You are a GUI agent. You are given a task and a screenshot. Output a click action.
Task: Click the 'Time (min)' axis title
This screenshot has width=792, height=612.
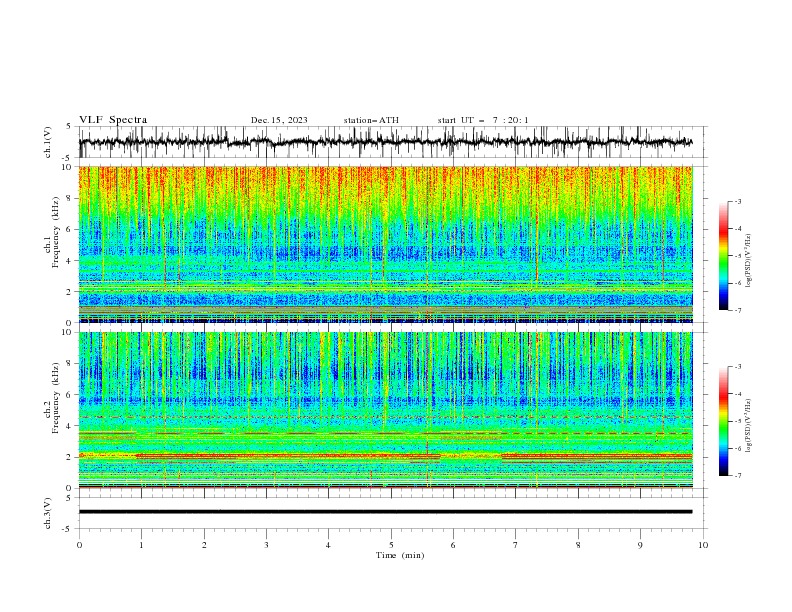pos(400,555)
